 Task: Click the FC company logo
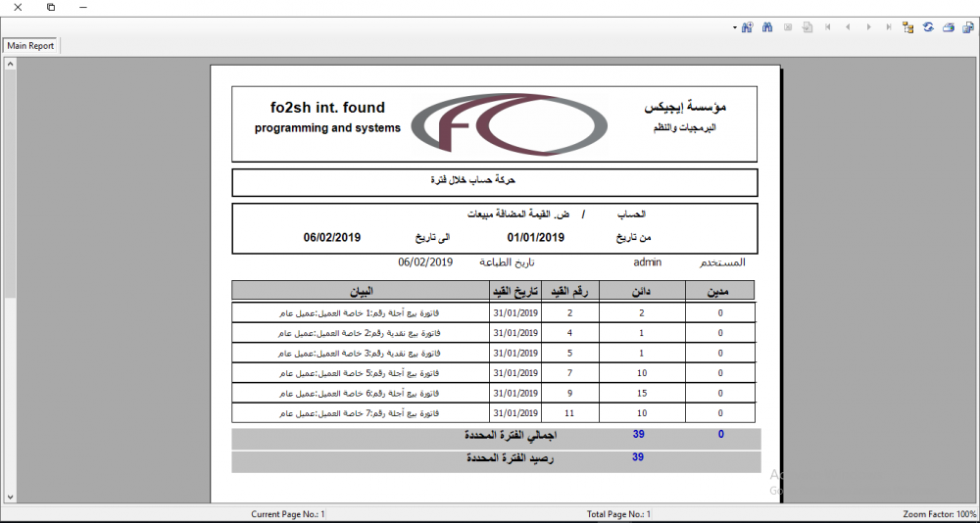pyautogui.click(x=509, y=123)
